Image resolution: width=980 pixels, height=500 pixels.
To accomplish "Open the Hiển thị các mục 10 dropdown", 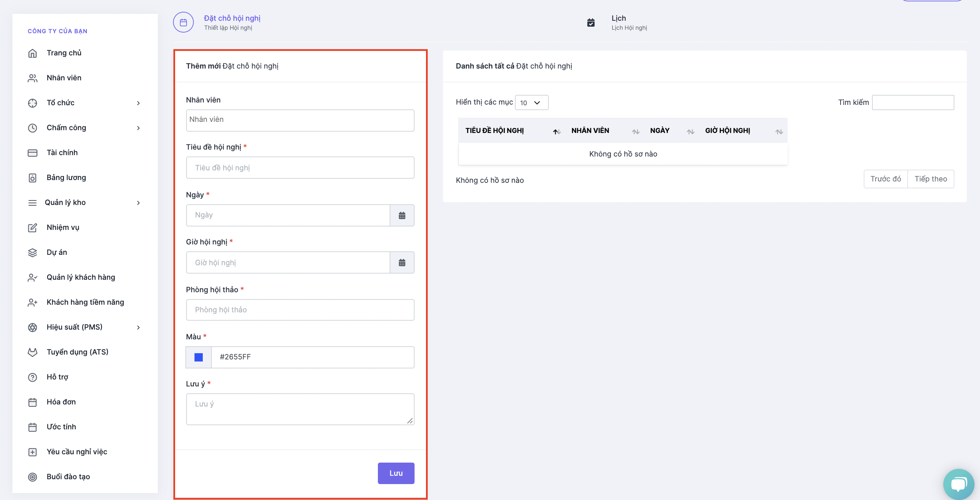I will coord(532,102).
